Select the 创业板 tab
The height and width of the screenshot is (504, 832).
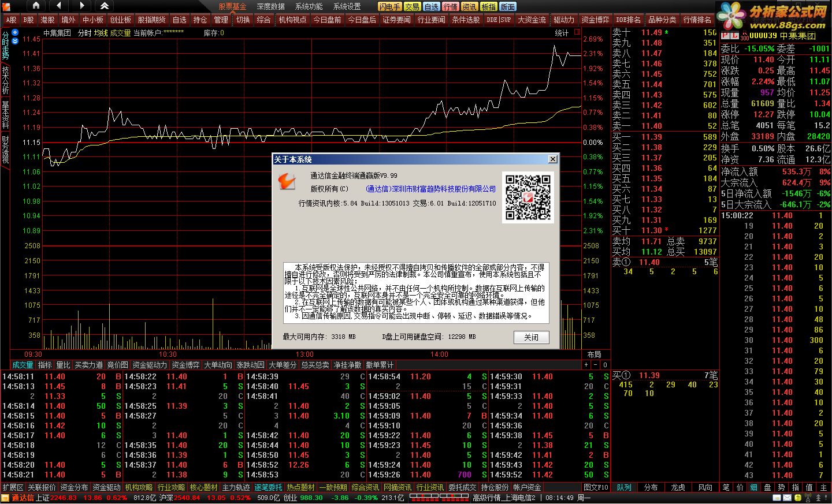(120, 20)
